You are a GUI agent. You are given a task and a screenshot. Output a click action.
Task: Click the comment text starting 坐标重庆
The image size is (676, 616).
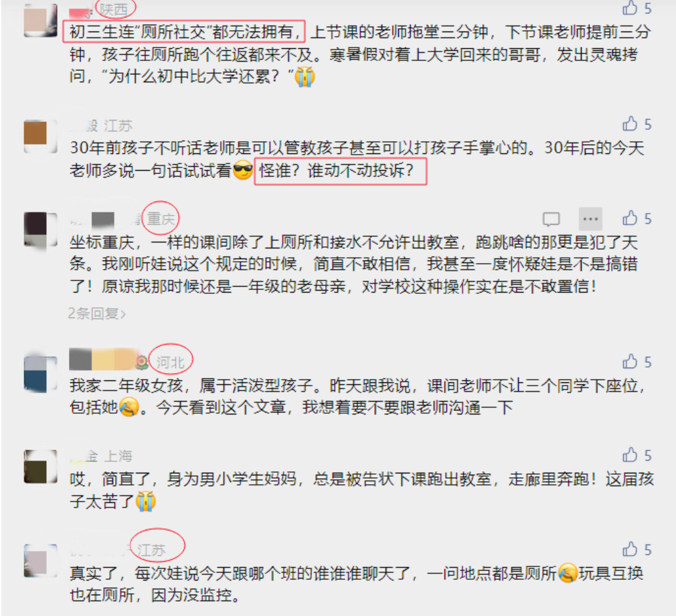(353, 264)
